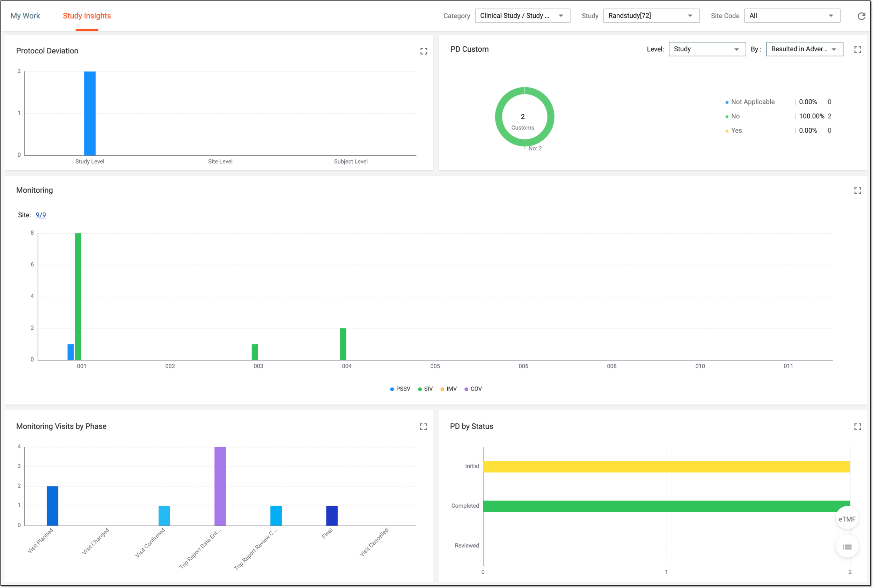Open the Site Code dropdown
Image resolution: width=873 pixels, height=588 pixels.
pyautogui.click(x=792, y=16)
